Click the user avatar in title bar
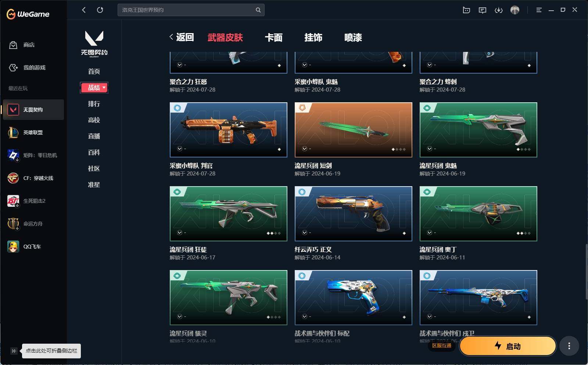The width and height of the screenshot is (588, 365). click(515, 10)
